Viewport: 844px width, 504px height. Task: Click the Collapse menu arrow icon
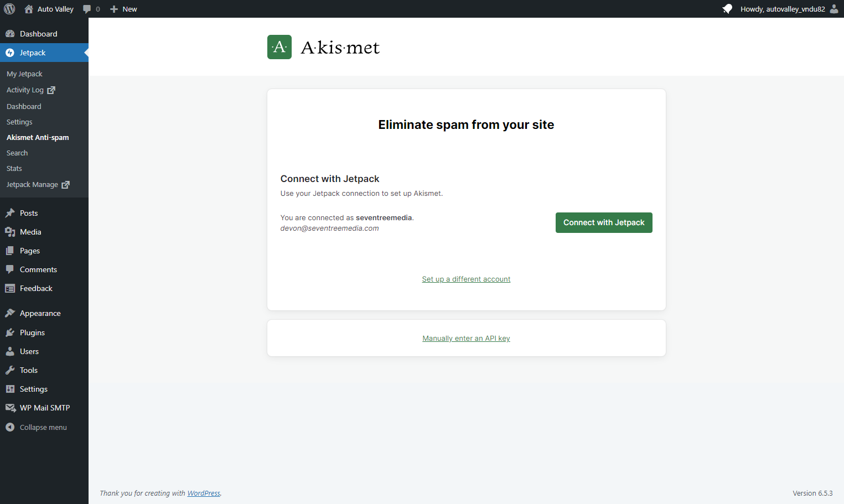(x=10, y=427)
